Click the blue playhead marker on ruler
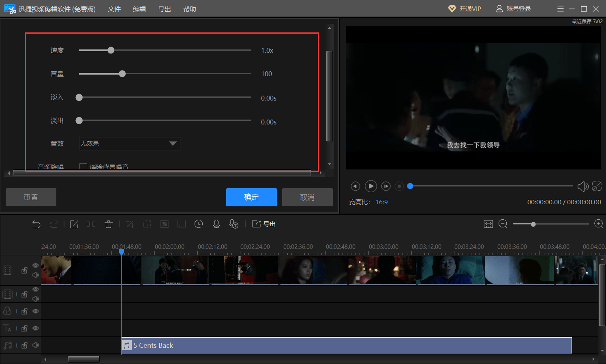The image size is (606, 364). click(x=121, y=252)
